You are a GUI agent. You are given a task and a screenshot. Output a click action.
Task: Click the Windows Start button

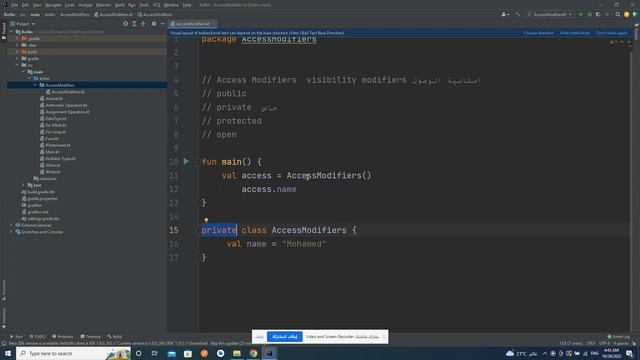coord(8,353)
